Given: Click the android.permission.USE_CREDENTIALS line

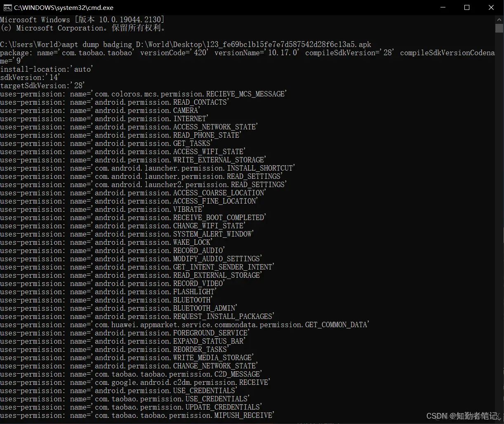Looking at the screenshot, I should [119, 391].
